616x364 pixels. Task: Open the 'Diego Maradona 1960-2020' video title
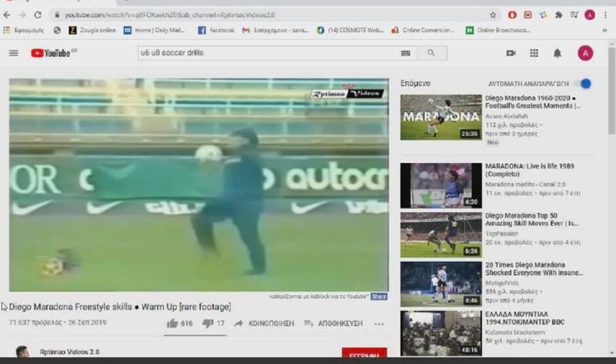(532, 102)
